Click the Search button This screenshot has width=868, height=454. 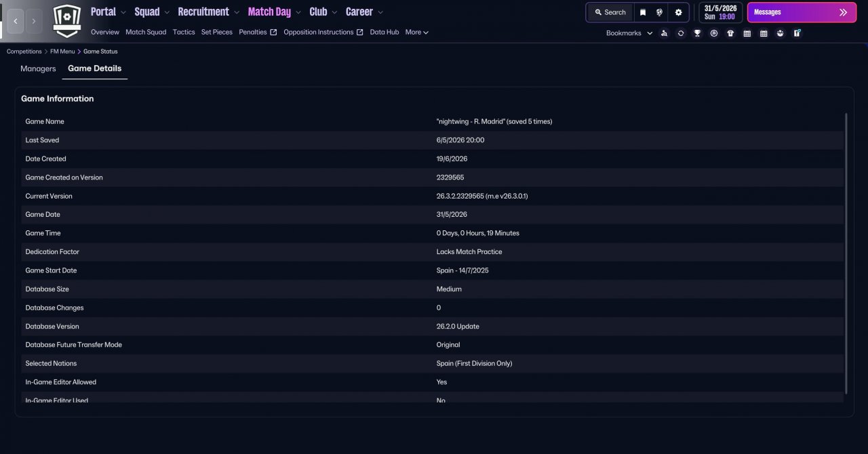[x=610, y=12]
